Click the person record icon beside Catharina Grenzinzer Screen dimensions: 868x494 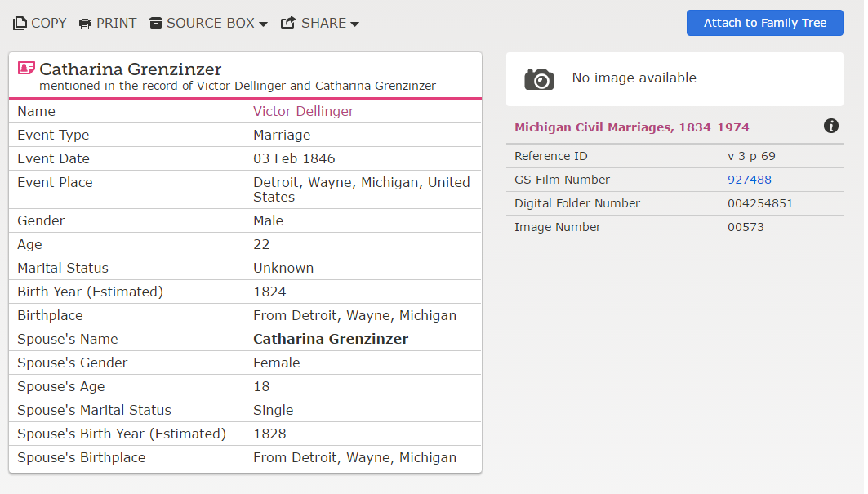click(24, 66)
